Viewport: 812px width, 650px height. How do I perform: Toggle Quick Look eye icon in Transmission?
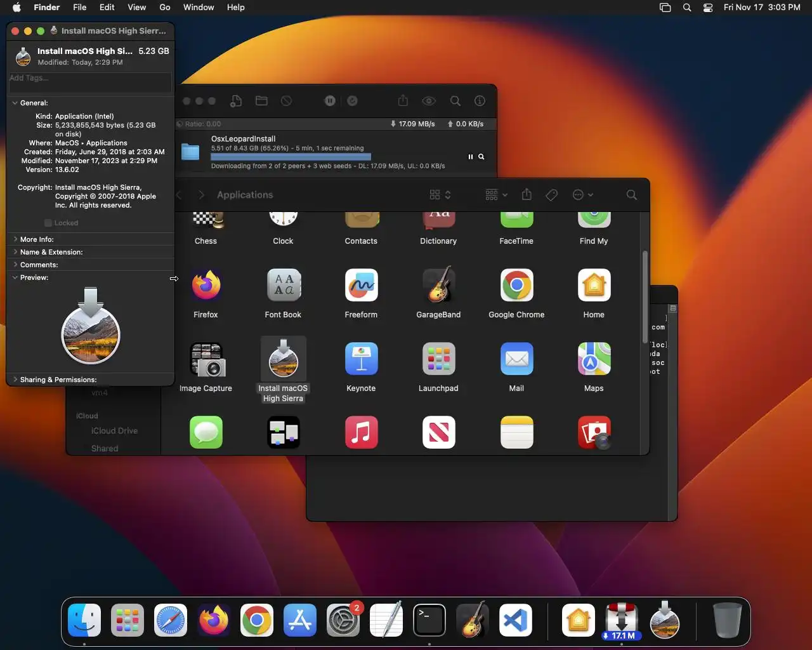click(429, 101)
